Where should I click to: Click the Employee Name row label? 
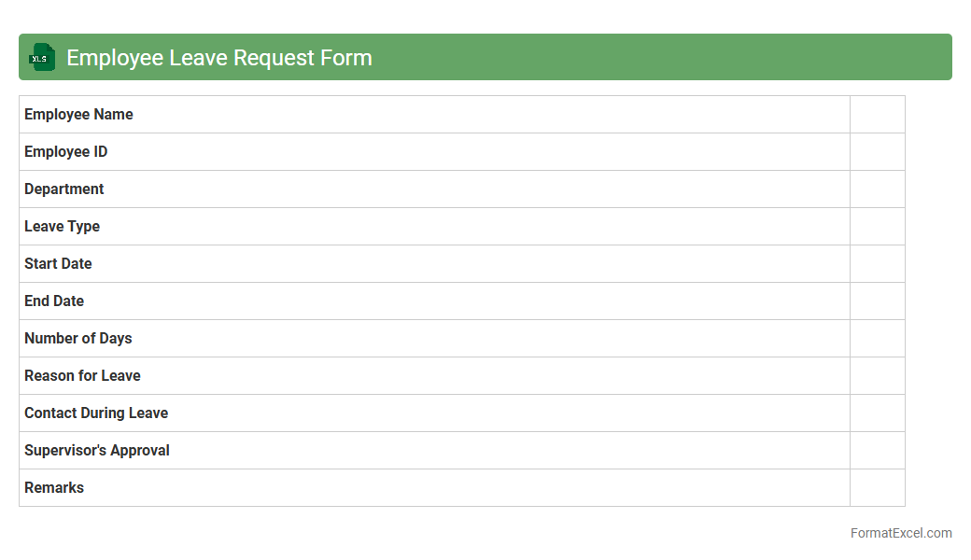[x=78, y=115]
